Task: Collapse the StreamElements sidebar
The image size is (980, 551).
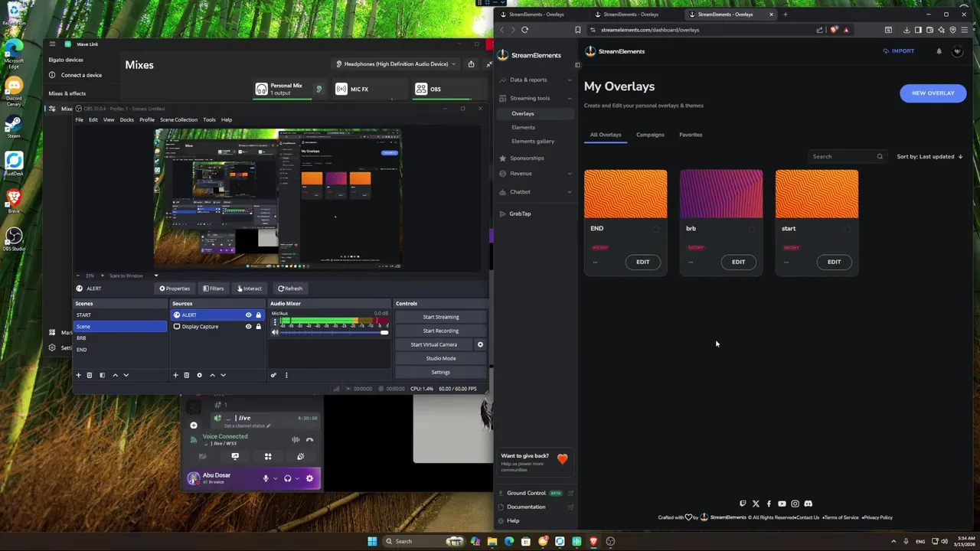Action: coord(577,65)
